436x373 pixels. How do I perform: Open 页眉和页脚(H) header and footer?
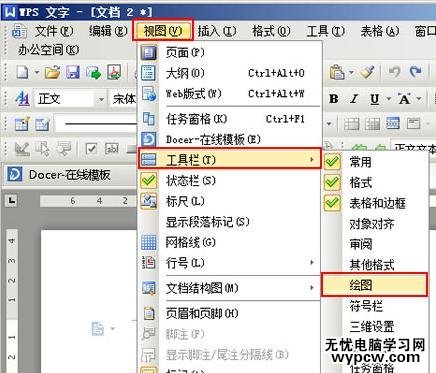point(230,313)
